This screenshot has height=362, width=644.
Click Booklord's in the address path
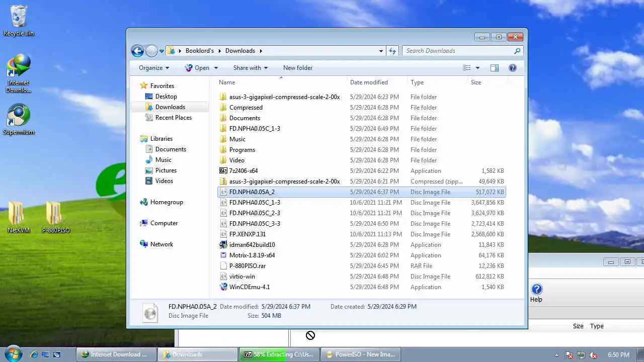point(200,51)
